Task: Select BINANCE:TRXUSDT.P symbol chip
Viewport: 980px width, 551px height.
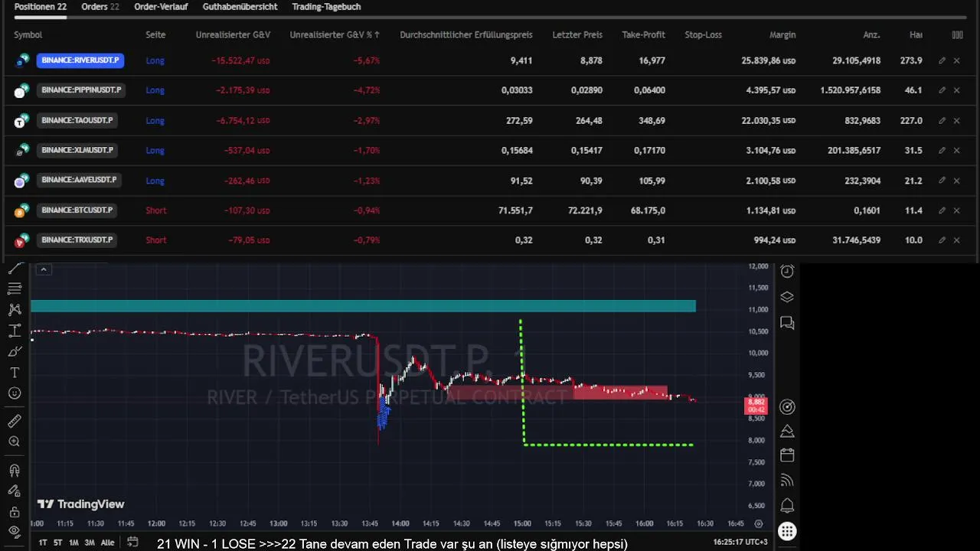Action: click(77, 240)
